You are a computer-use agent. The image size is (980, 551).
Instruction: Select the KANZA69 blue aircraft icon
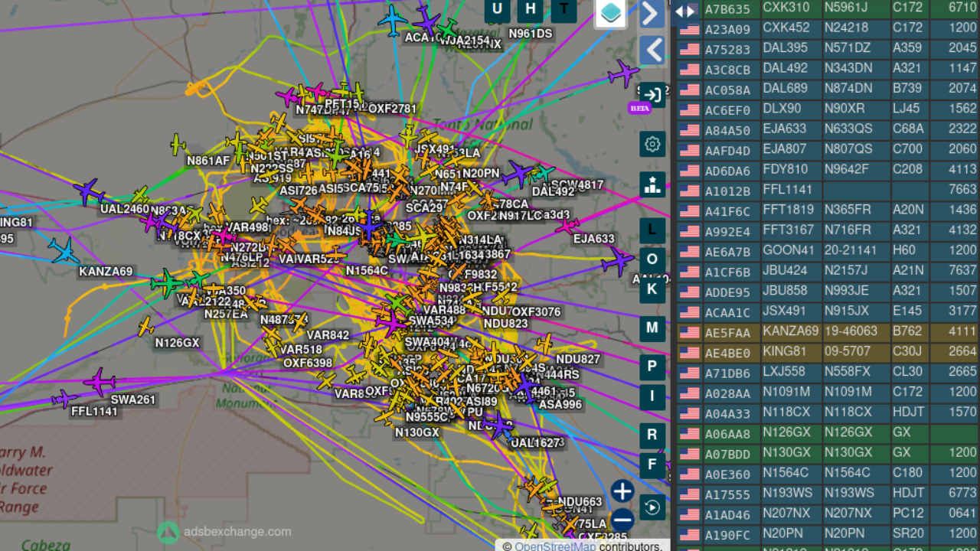tap(64, 250)
